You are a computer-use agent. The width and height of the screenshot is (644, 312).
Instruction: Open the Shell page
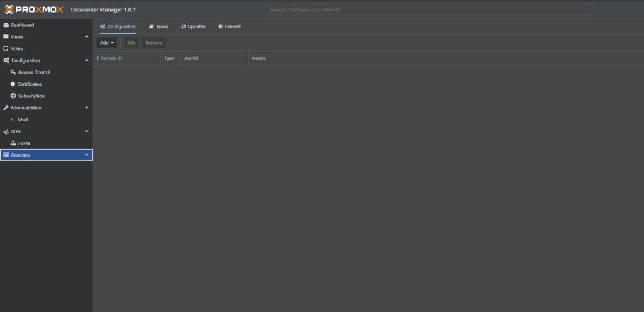pyautogui.click(x=47, y=120)
